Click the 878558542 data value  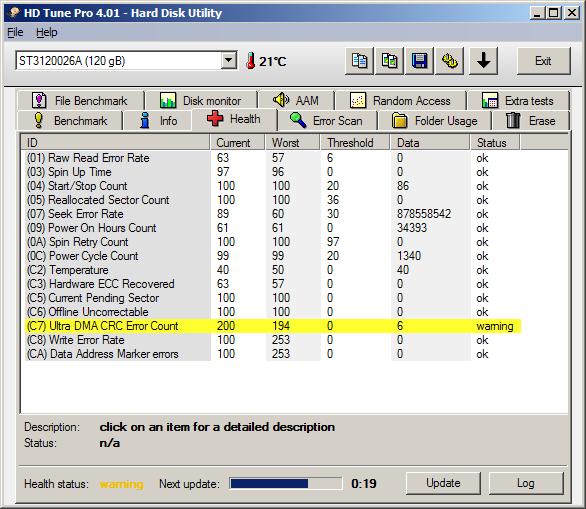[x=424, y=214]
